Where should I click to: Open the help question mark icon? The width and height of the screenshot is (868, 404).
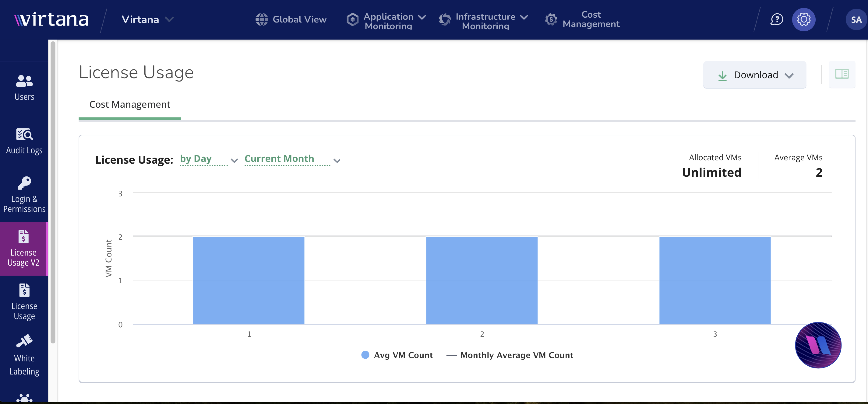point(776,19)
